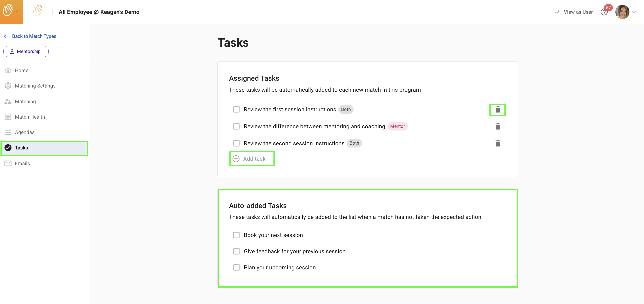Image resolution: width=644 pixels, height=304 pixels.
Task: Go to Matching Settings in sidebar
Action: click(x=35, y=86)
